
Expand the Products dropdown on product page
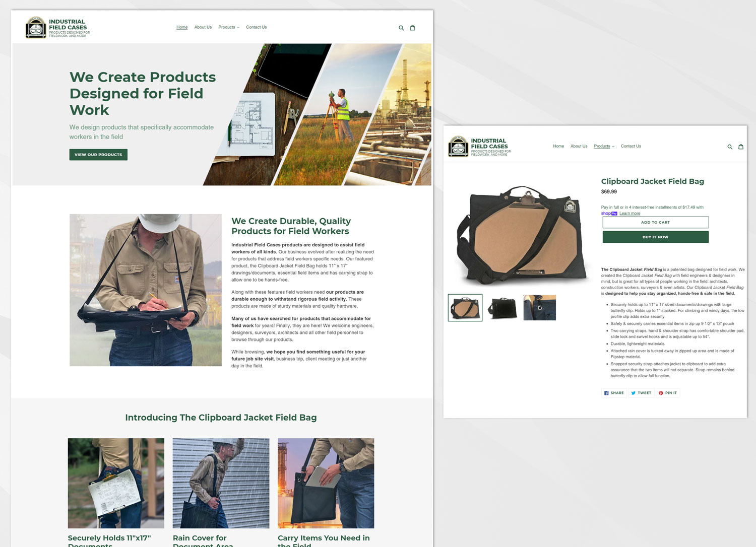click(604, 146)
